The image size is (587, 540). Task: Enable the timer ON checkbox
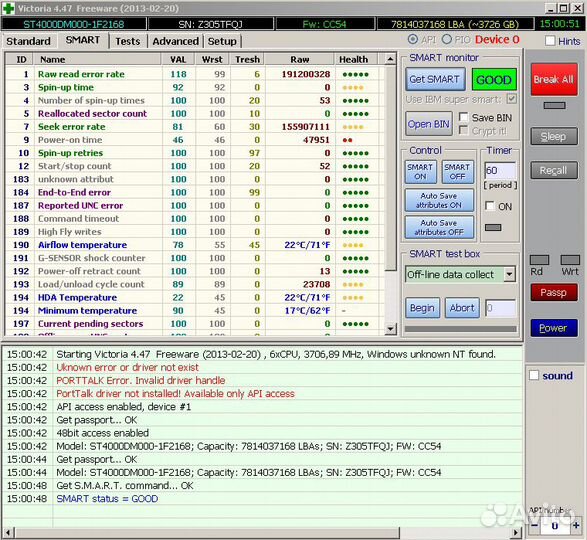point(490,206)
